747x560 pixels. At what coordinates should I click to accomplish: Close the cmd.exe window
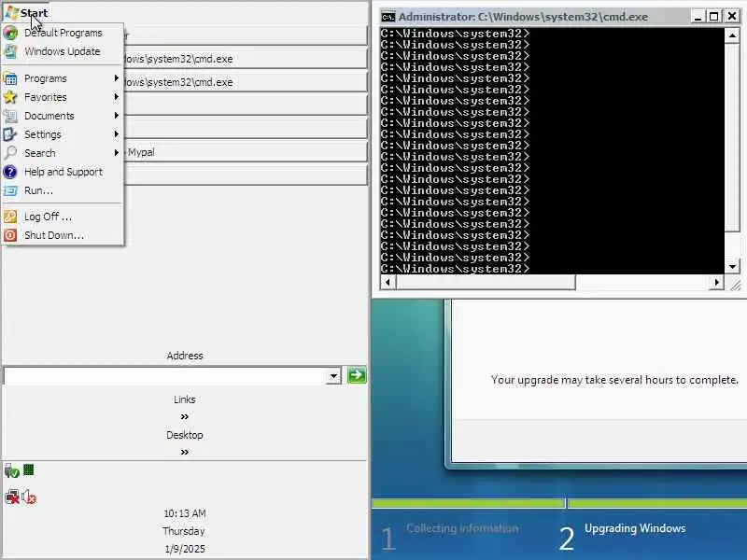point(732,17)
